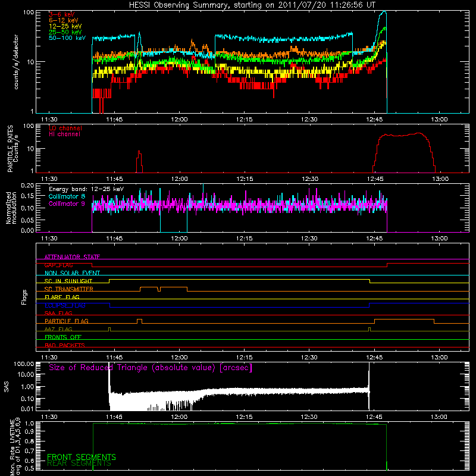The image size is (476, 476).
Task: Click the small particle spike near 11:50
Action: [x=139, y=161]
